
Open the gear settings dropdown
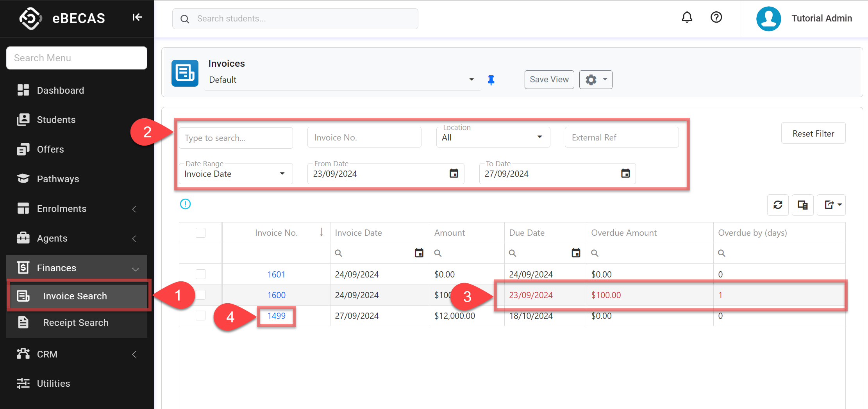[596, 80]
